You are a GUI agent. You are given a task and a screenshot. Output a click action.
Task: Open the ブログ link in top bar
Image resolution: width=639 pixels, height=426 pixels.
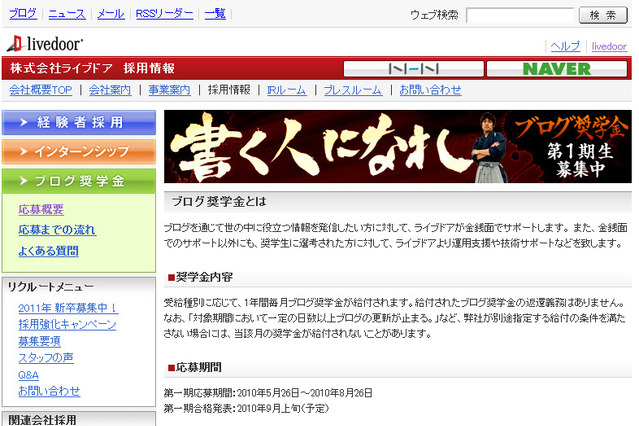pos(23,14)
